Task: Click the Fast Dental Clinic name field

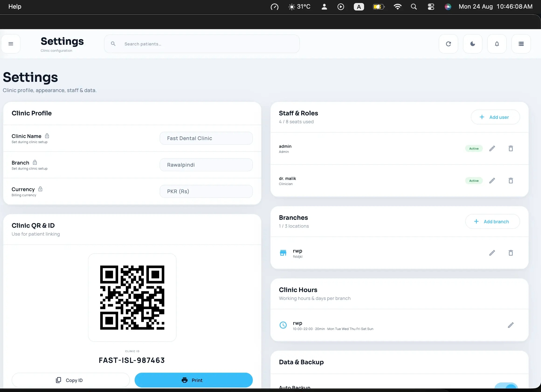Action: [206, 138]
